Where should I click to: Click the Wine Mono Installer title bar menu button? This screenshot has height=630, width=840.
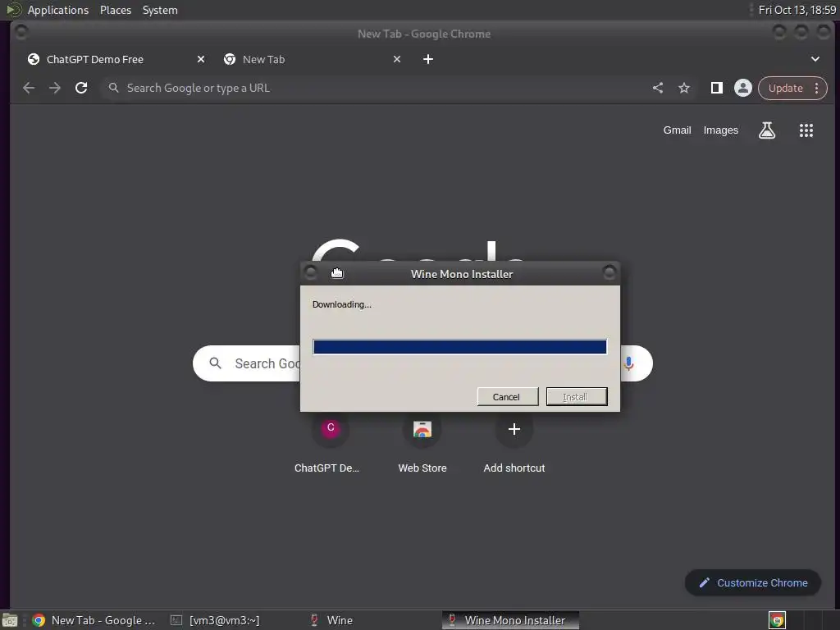tap(310, 273)
